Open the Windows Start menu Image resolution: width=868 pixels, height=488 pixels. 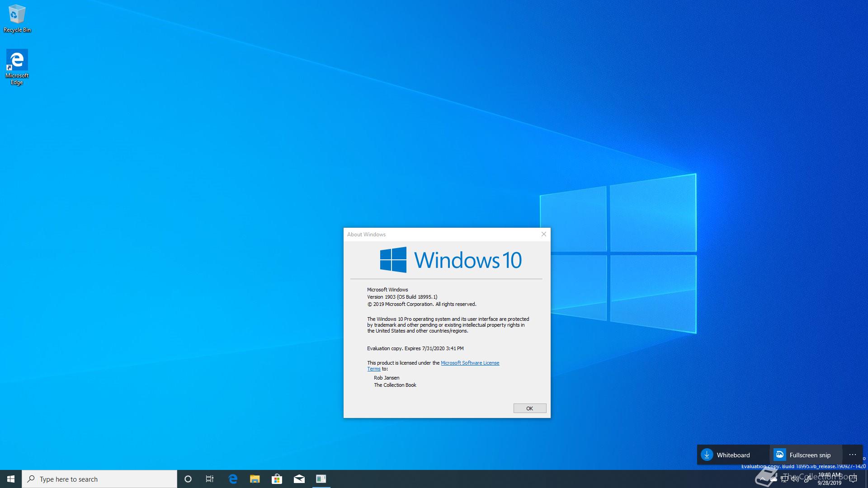click(11, 479)
